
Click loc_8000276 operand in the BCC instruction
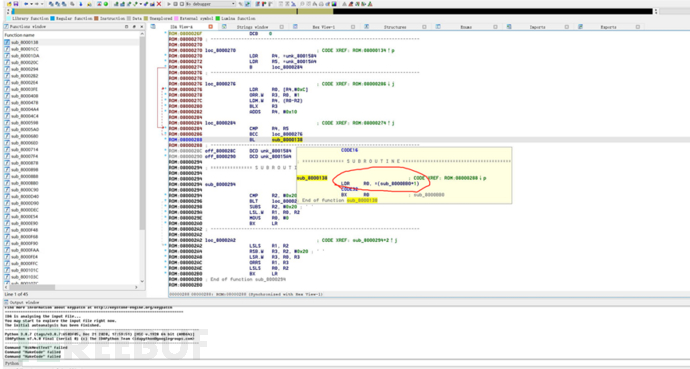tap(287, 134)
